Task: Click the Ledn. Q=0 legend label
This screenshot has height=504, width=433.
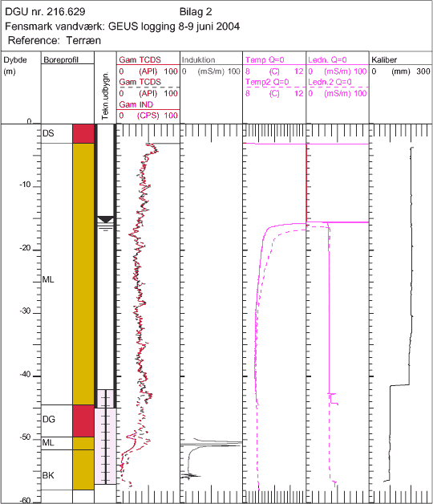Action: 327,59
